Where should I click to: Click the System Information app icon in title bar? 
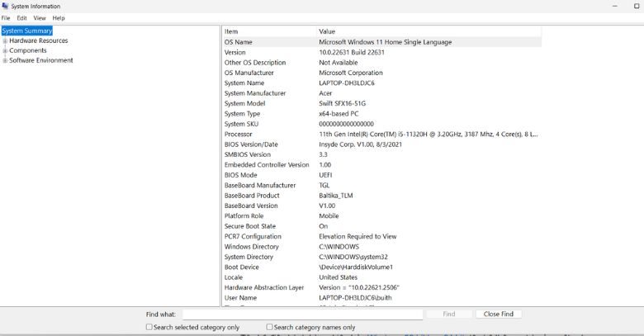point(5,6)
